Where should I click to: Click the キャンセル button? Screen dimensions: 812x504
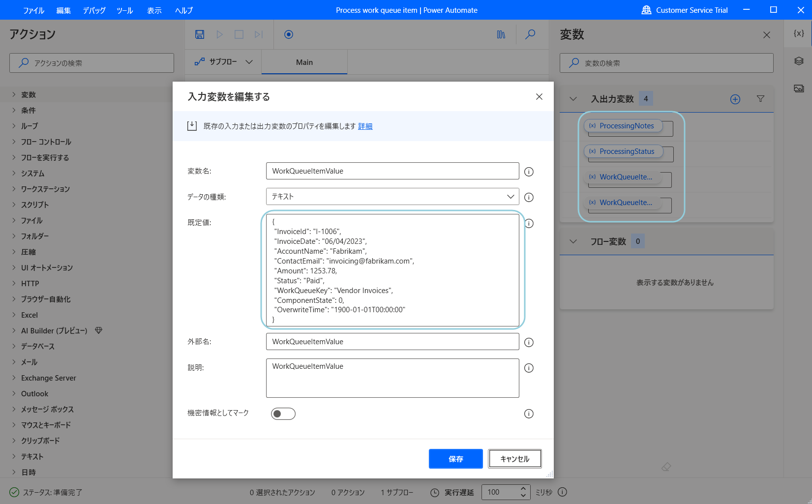(x=515, y=459)
